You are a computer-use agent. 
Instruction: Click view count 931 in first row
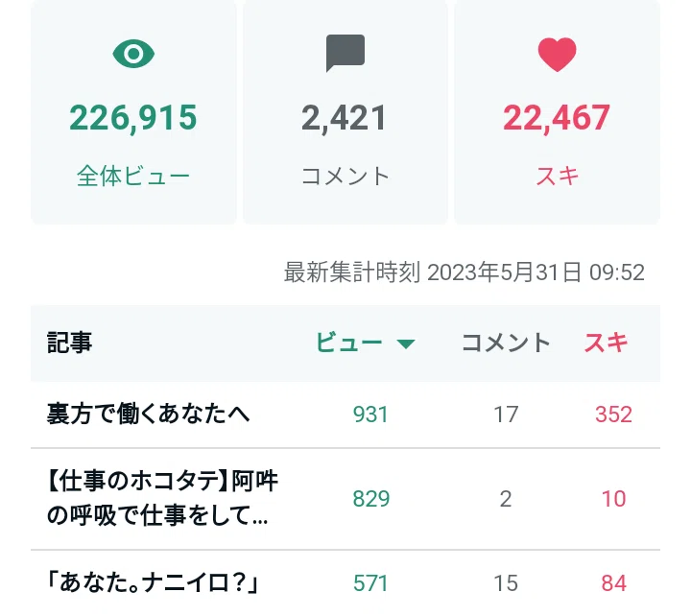(x=370, y=415)
